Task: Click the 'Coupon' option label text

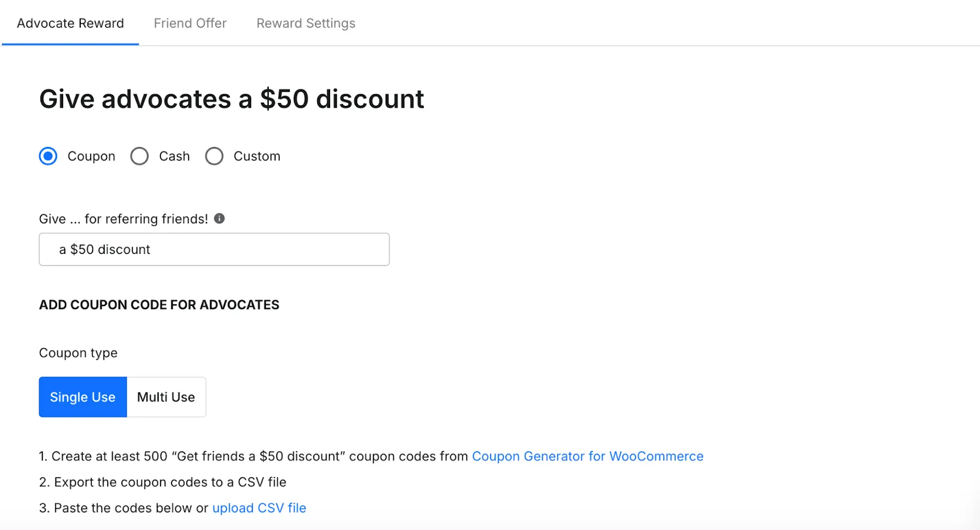Action: coord(91,156)
